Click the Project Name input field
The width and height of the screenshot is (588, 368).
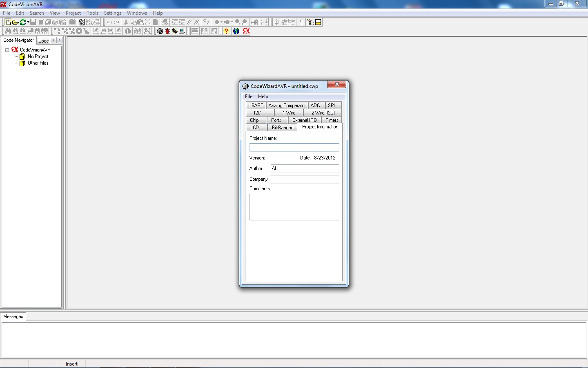(294, 147)
